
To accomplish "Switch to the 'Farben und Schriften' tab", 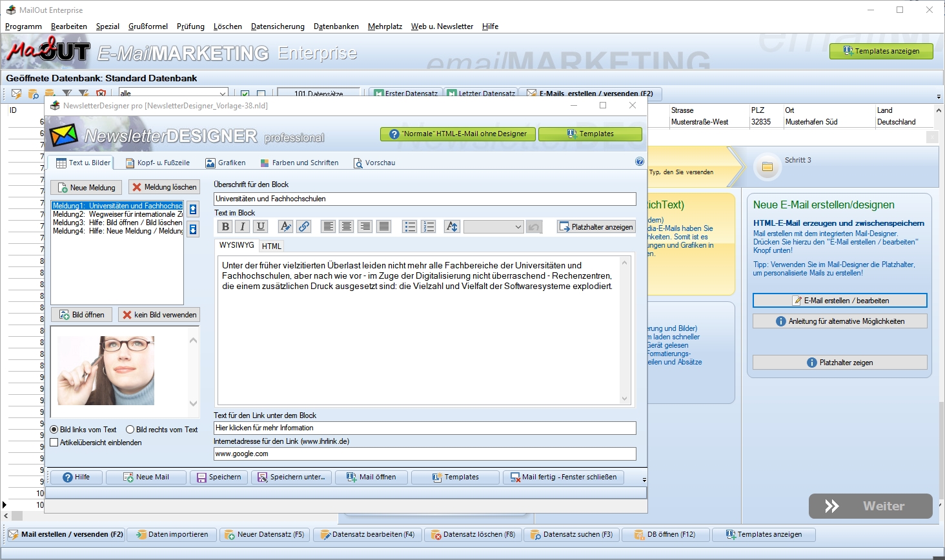I will pyautogui.click(x=300, y=163).
